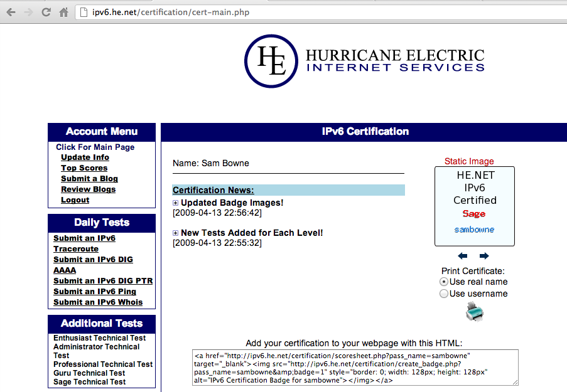Expand New Tests Added for Each Level
Screen dimensions: 567x392
tap(175, 233)
